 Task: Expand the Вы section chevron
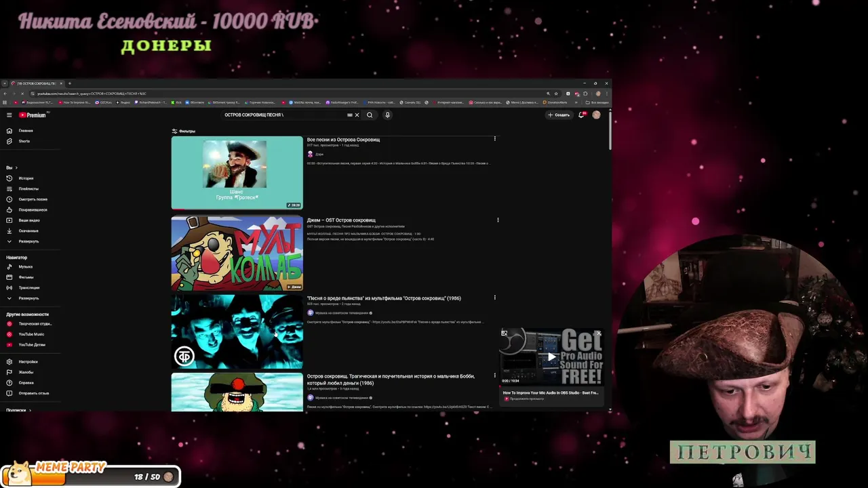pos(16,167)
